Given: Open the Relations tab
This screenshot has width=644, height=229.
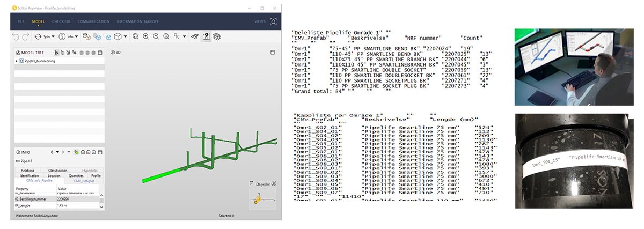Looking at the screenshot, I should click(28, 171).
